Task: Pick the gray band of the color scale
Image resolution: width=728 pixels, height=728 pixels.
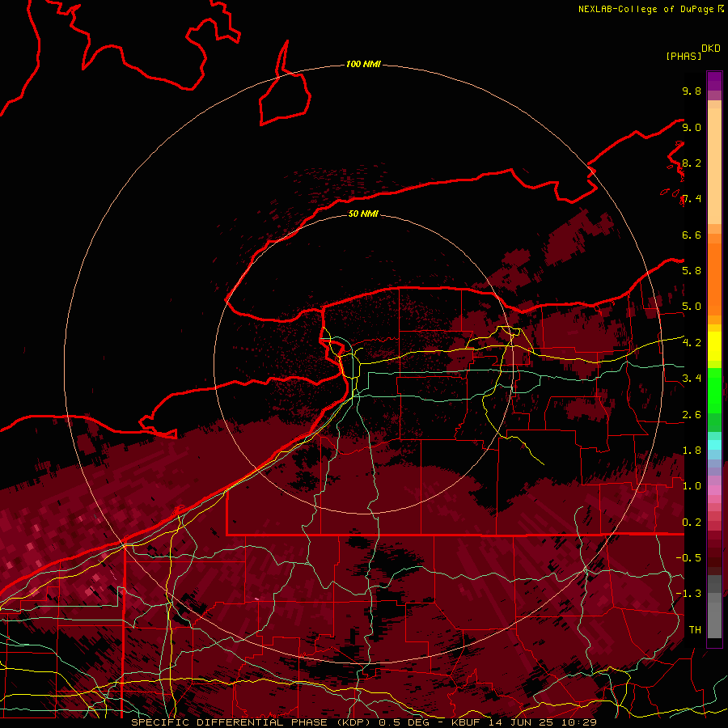Action: (x=714, y=607)
